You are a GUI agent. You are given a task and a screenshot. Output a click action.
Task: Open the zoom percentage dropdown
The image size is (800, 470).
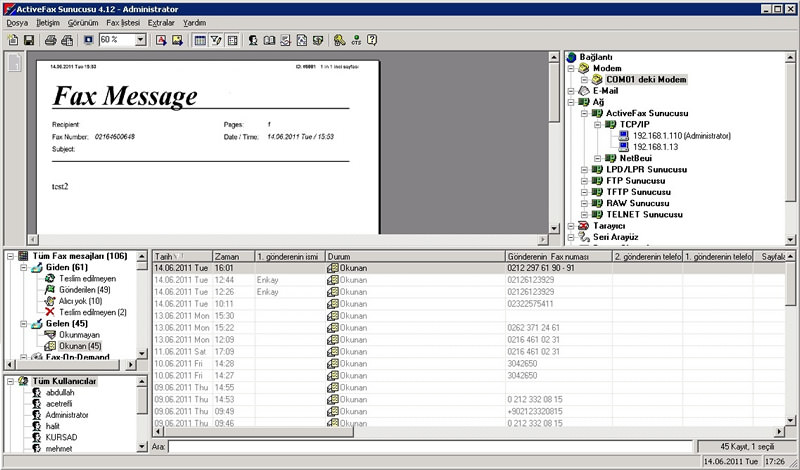tap(140, 40)
